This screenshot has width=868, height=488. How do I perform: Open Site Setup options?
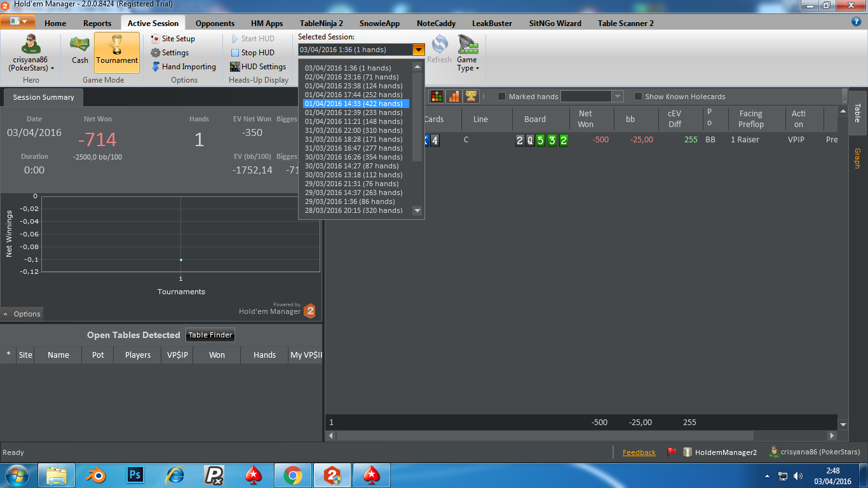click(x=173, y=39)
